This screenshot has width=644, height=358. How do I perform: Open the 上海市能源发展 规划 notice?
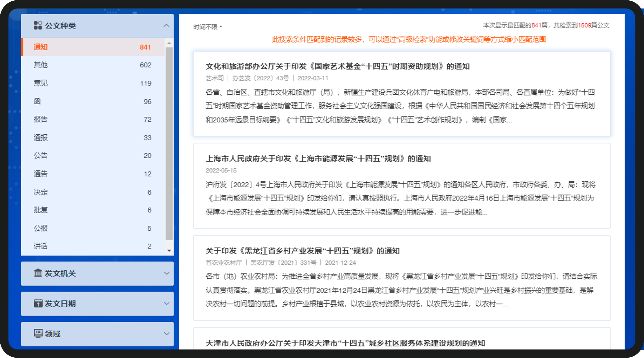point(318,159)
